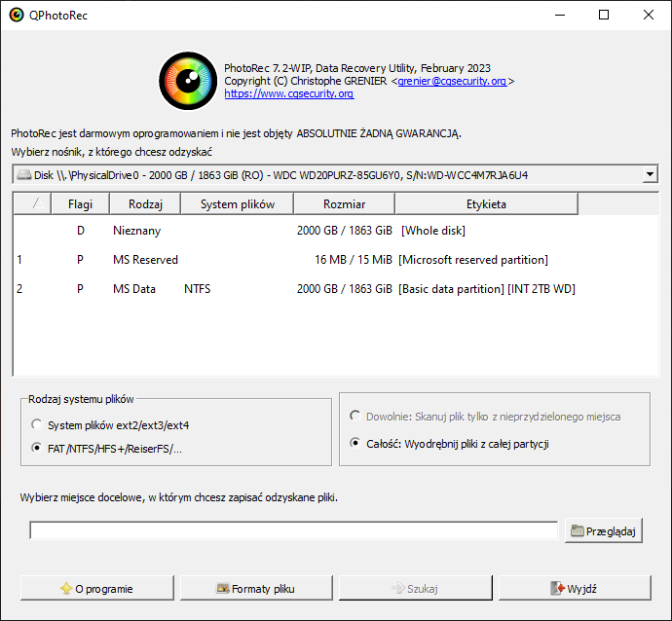672x621 pixels.
Task: Click the [Whole disk] label cell
Action: coord(433,231)
